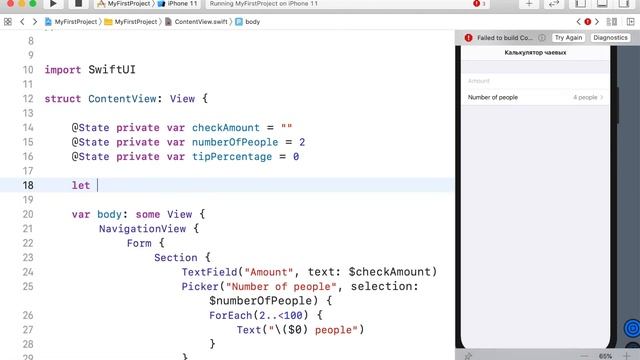Image resolution: width=640 pixels, height=360 pixels.
Task: Toggle the inspectors panel visibility
Action: tap(624, 4)
